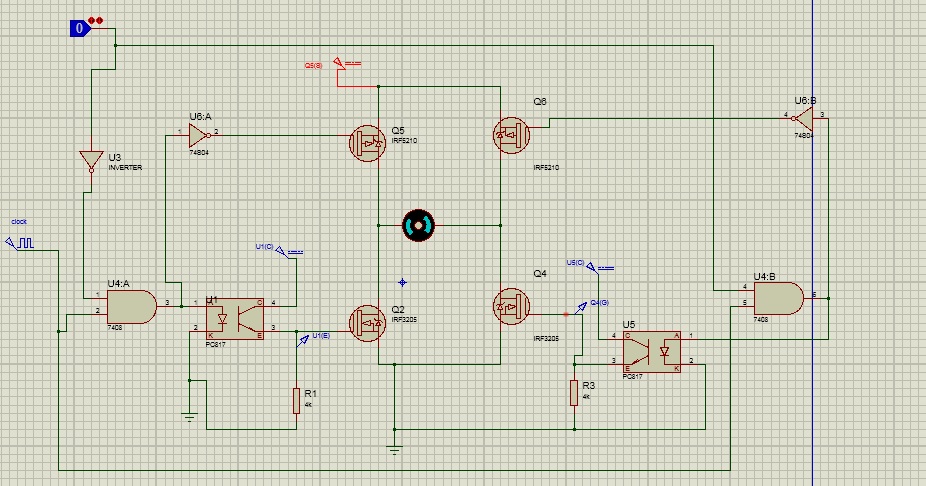Select the R1 resistor body

(x=296, y=401)
